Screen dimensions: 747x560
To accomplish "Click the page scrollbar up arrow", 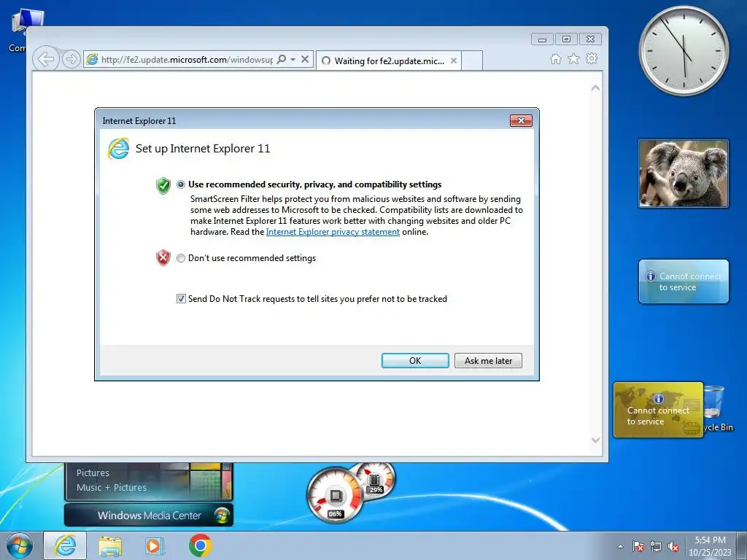I will [x=595, y=88].
